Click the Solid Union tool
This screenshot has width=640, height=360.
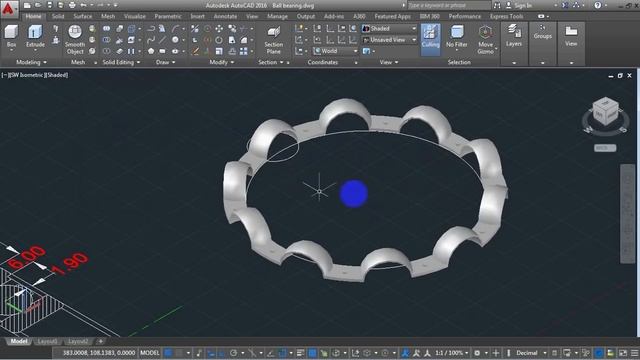coord(107,29)
